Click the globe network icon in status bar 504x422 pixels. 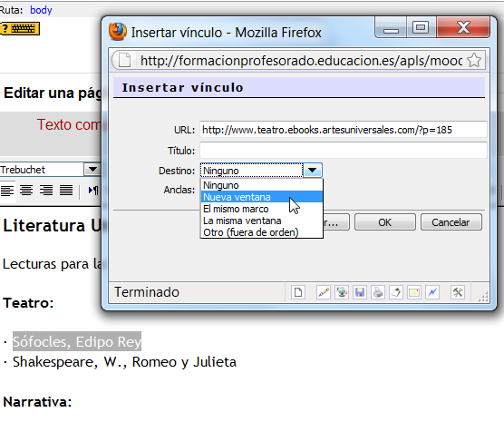click(x=342, y=292)
